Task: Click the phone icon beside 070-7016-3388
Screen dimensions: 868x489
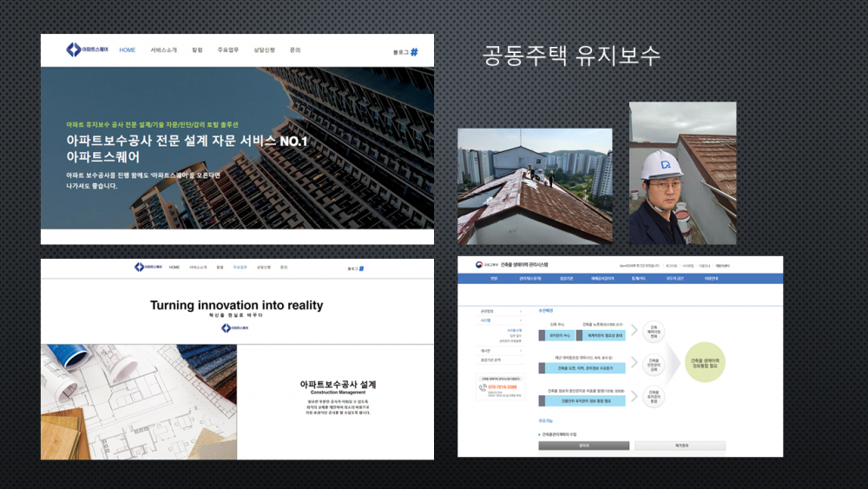Action: [483, 388]
